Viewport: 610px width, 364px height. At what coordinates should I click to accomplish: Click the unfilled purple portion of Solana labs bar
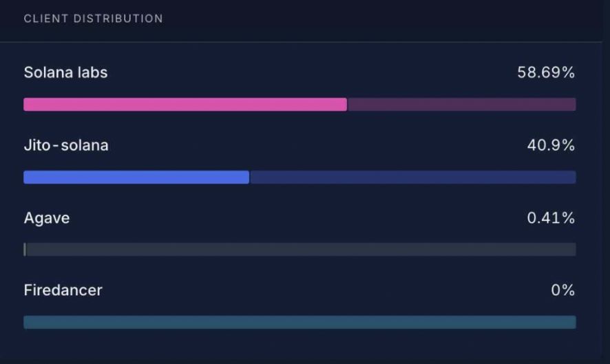(462, 104)
